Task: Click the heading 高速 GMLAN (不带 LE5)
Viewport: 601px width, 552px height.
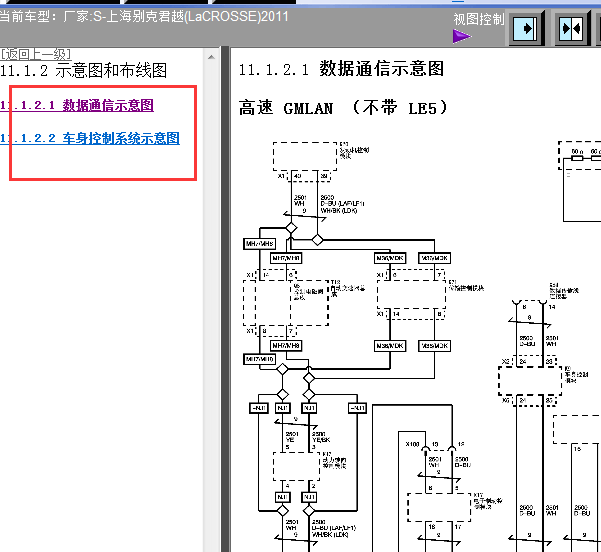Action: pos(343,108)
